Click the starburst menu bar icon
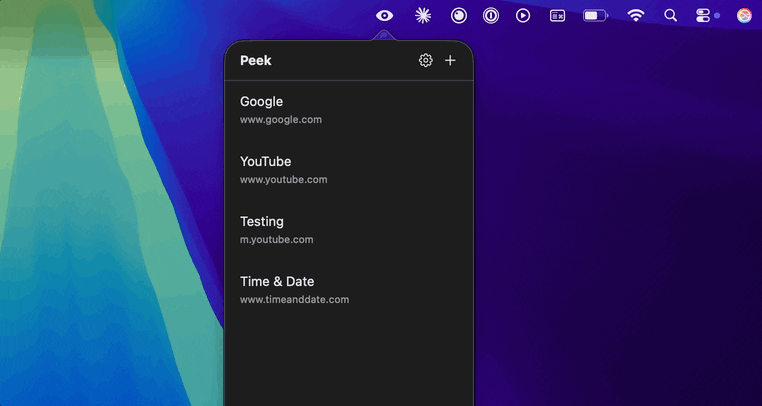Image resolution: width=762 pixels, height=406 pixels. pyautogui.click(x=423, y=16)
